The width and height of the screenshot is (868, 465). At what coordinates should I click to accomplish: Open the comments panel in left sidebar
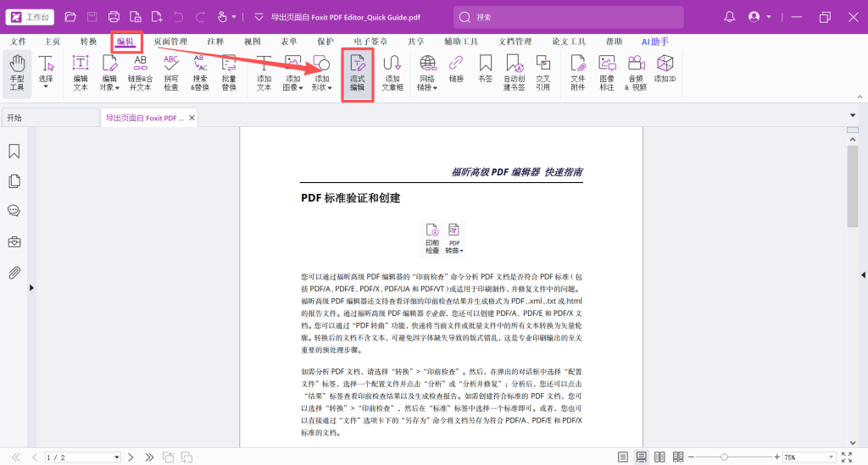(14, 211)
